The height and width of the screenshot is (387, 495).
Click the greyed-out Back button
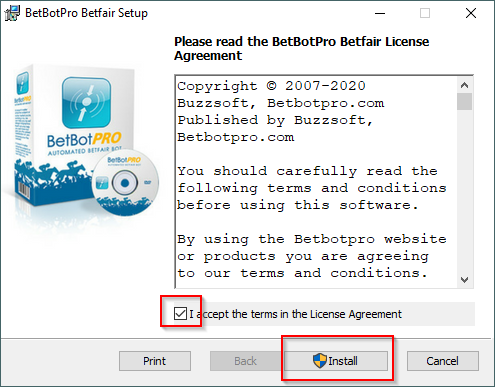click(x=245, y=361)
